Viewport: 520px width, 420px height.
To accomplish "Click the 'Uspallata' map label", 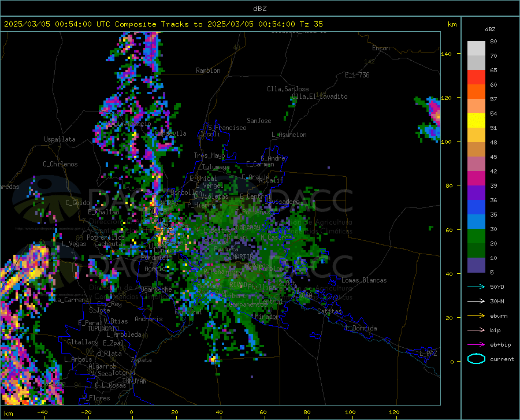I will 60,139.
